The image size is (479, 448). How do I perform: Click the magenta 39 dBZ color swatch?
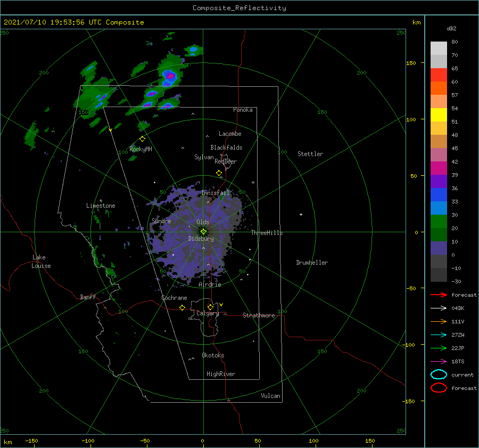click(439, 168)
